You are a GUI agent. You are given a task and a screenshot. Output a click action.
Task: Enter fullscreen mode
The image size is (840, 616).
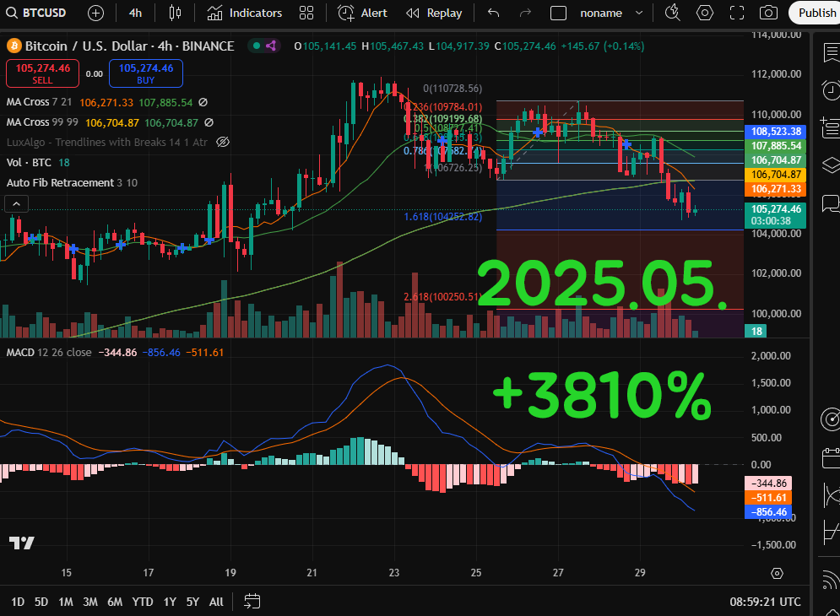pyautogui.click(x=737, y=13)
